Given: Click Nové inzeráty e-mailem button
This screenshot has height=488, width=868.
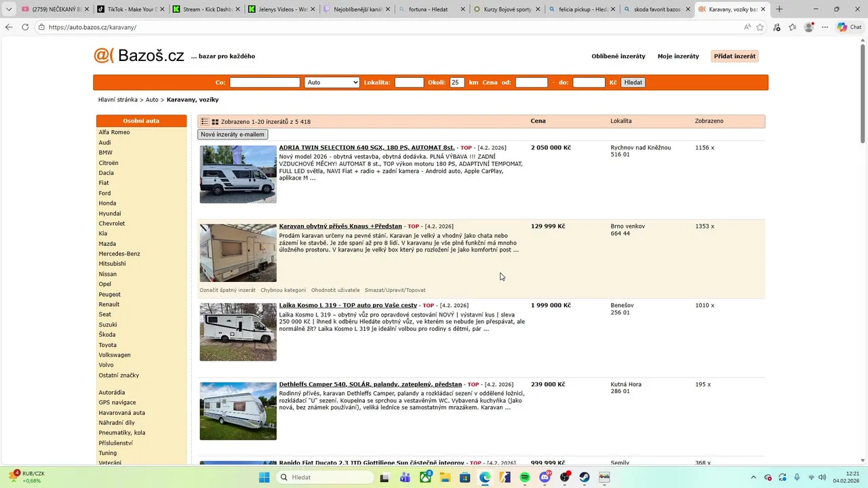Looking at the screenshot, I should pyautogui.click(x=233, y=134).
